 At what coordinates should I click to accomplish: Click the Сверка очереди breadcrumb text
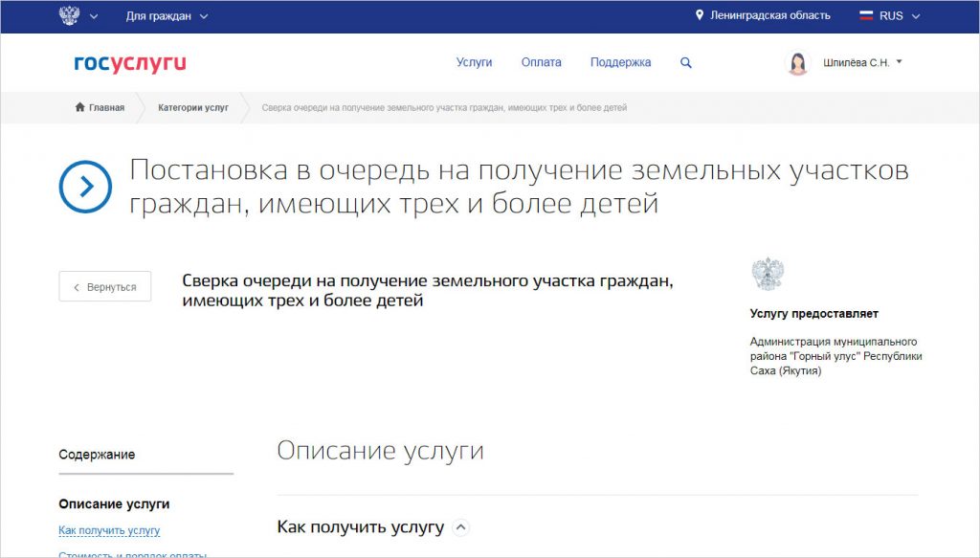point(444,107)
